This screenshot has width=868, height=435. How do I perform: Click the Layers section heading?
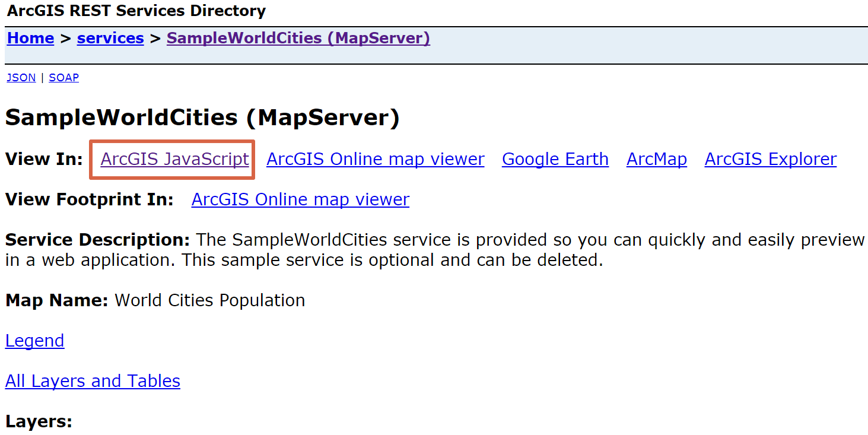point(39,421)
